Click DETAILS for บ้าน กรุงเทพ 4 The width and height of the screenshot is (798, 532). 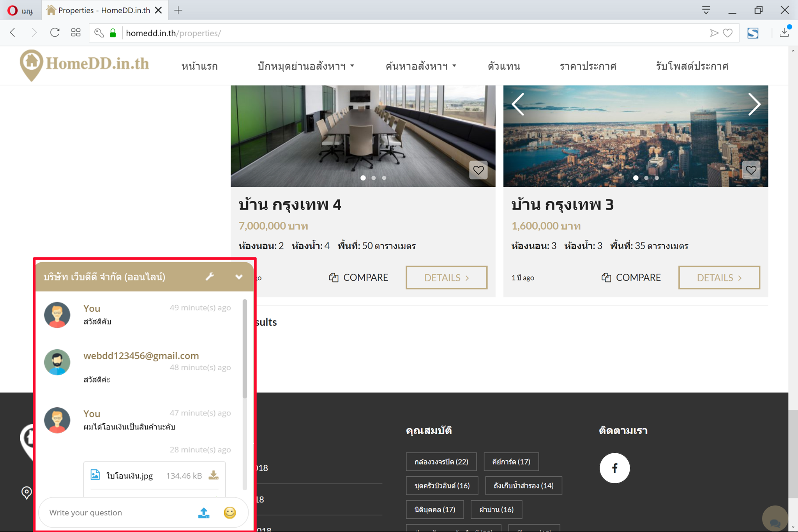click(447, 277)
